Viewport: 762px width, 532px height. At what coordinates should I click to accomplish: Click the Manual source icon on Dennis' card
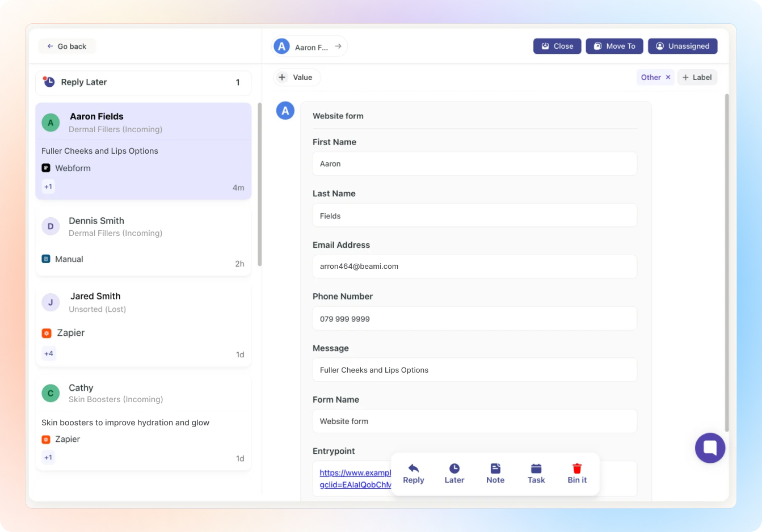click(x=46, y=259)
